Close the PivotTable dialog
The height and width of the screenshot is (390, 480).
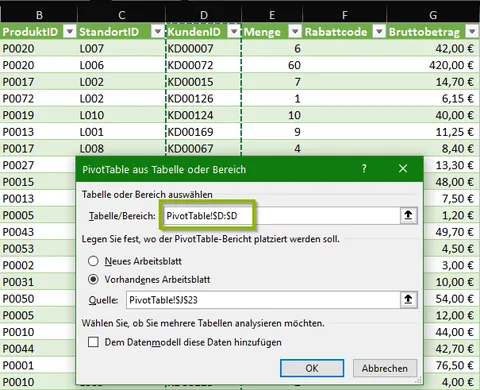pos(403,169)
